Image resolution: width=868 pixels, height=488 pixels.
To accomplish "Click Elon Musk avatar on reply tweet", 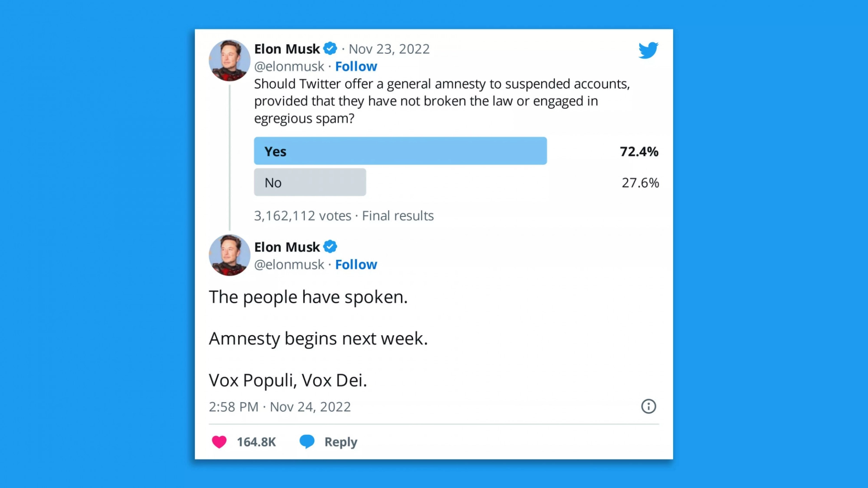I will point(229,255).
